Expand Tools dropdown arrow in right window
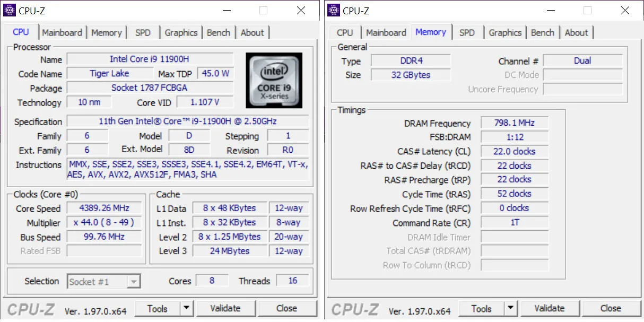 510,308
